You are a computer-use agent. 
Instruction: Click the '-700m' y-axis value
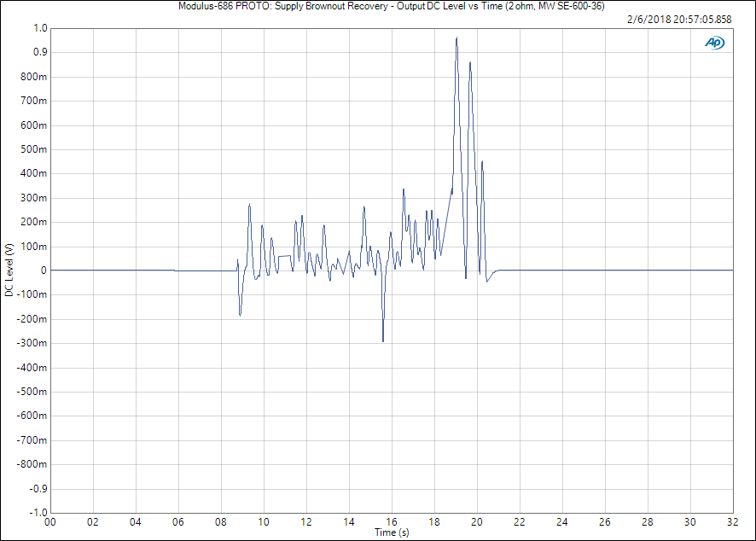32,439
